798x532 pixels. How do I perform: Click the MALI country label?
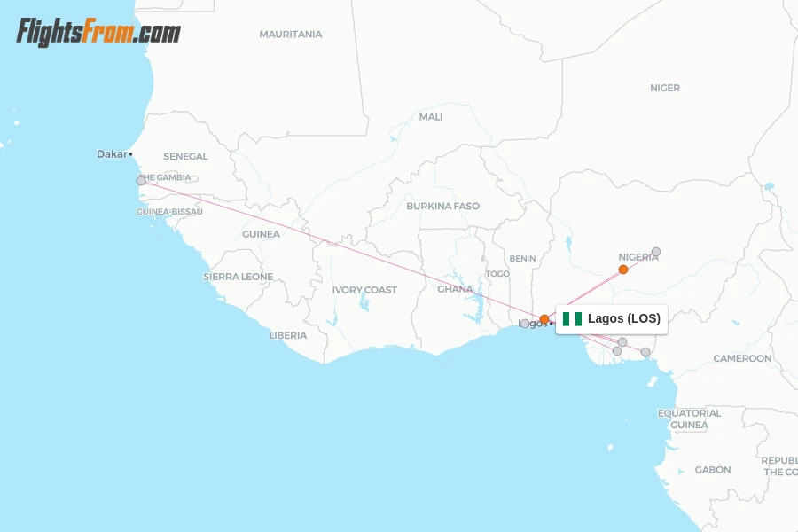431,116
